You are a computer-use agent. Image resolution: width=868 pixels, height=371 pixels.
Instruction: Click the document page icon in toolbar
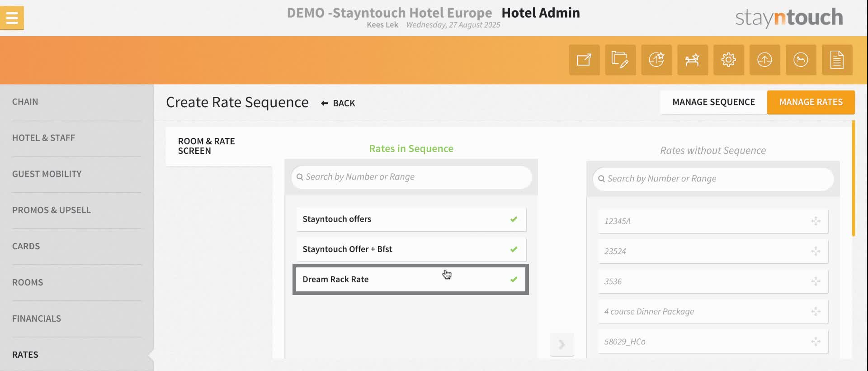click(x=837, y=60)
